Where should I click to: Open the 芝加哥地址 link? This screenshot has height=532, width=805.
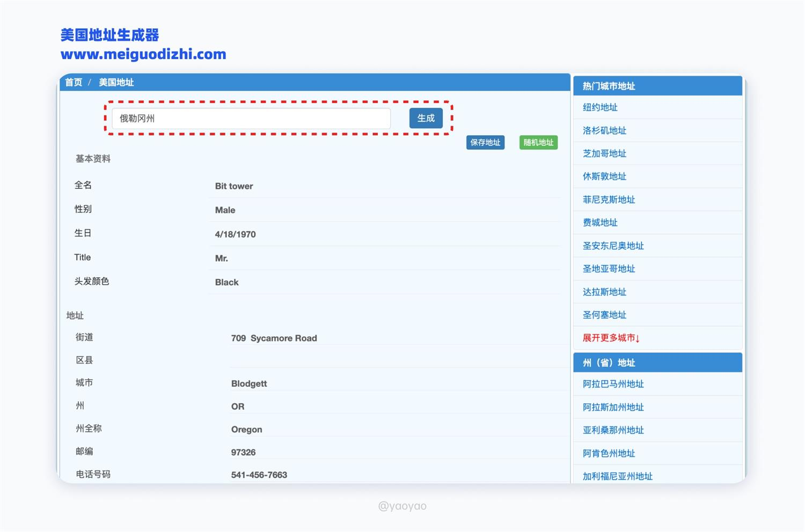[x=604, y=153]
